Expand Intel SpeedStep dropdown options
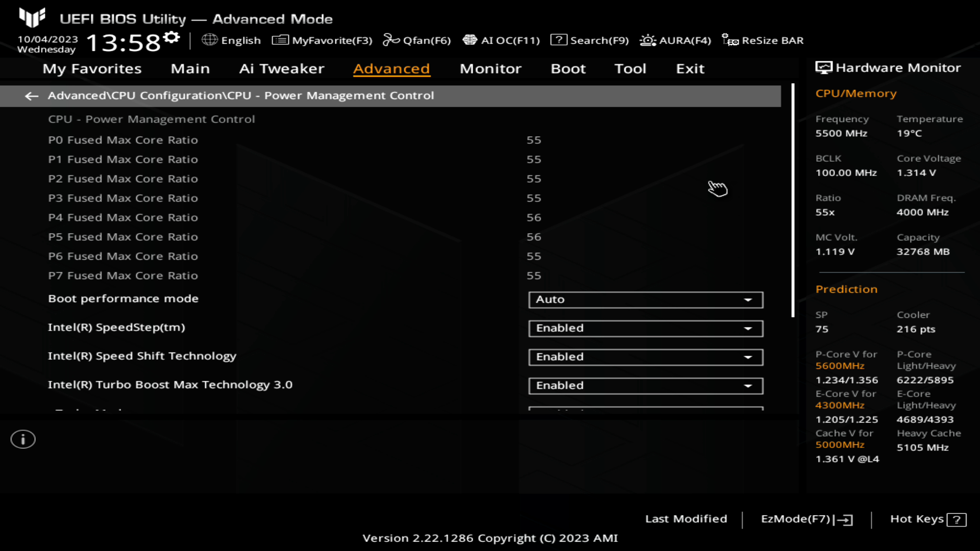 point(748,328)
